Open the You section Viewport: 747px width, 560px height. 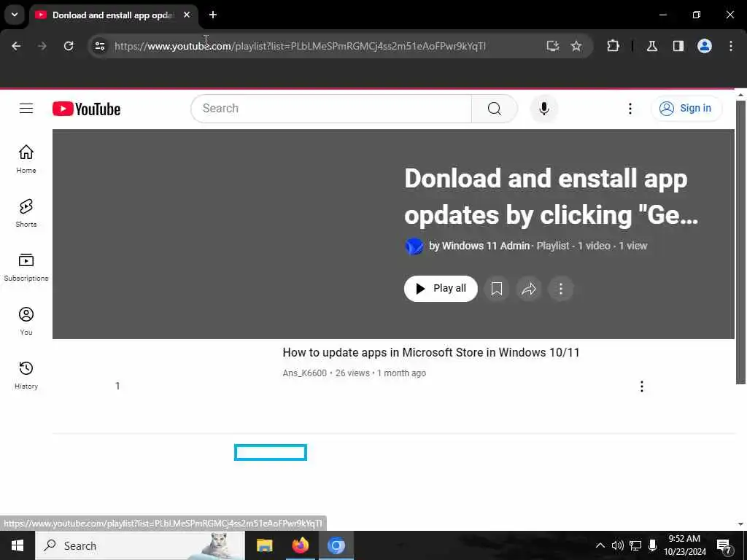(26, 321)
